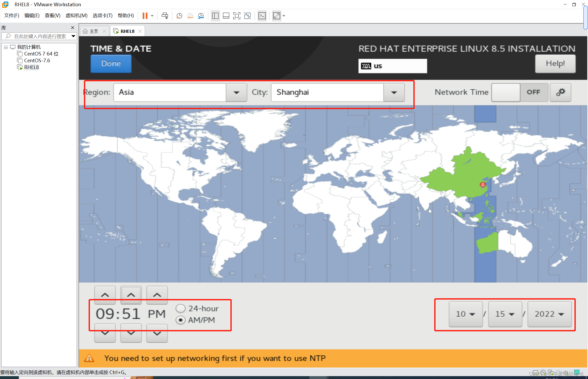Open the City dropdown arrow
The height and width of the screenshot is (379, 588).
(394, 92)
